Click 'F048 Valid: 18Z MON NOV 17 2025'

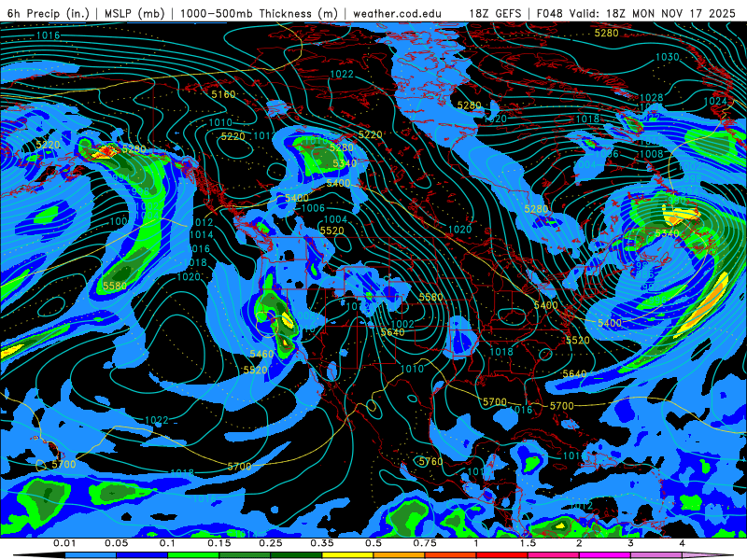[636, 13]
